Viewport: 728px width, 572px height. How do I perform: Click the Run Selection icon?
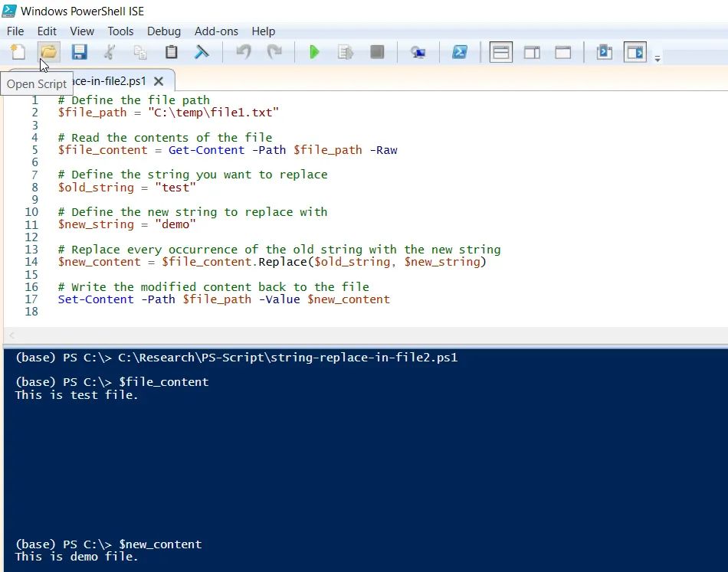346,51
